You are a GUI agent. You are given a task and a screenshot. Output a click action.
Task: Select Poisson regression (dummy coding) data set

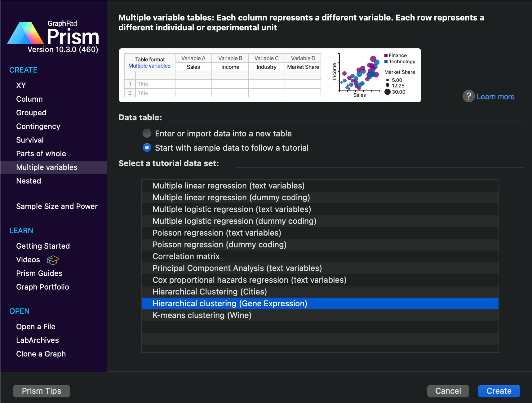pos(219,245)
